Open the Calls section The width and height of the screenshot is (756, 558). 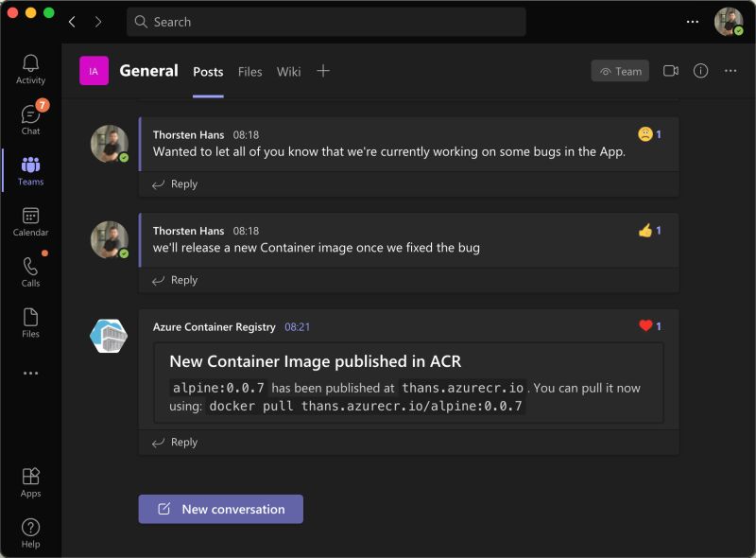(x=30, y=274)
